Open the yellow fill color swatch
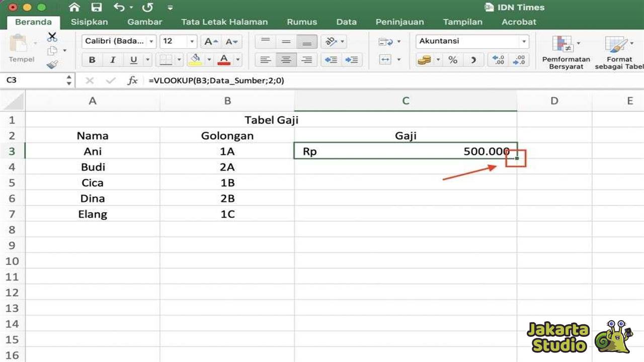 pos(195,60)
